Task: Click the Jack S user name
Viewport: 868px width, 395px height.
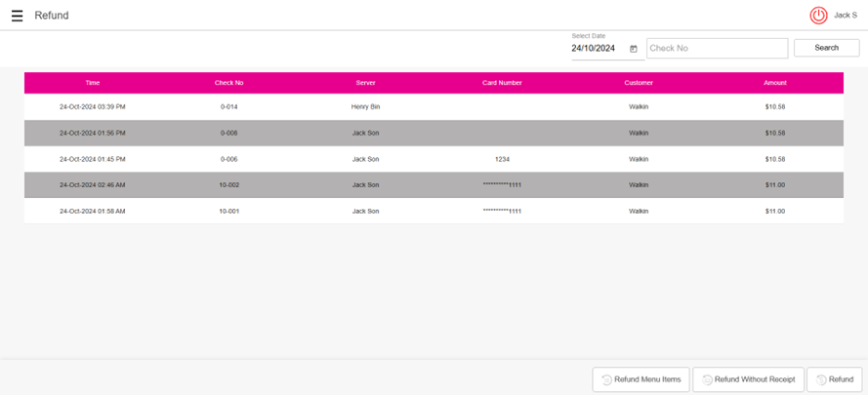Action: click(845, 16)
